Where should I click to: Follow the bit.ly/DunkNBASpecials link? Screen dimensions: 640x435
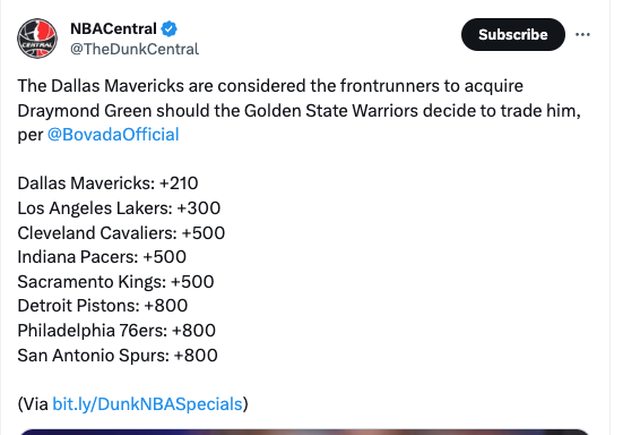(x=147, y=404)
